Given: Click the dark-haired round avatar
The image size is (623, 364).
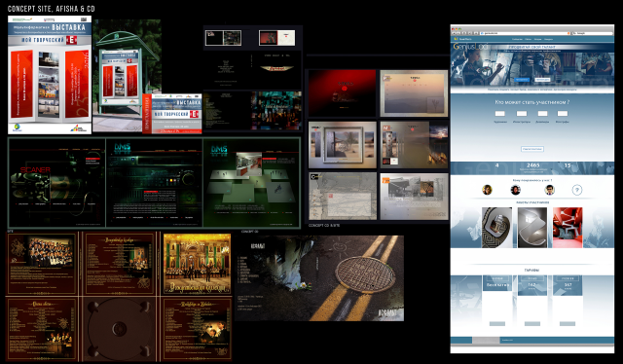Looking at the screenshot, I should click(x=515, y=190).
